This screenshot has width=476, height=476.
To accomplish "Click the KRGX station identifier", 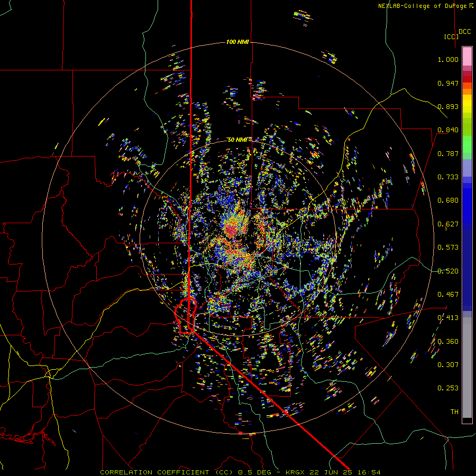I will click(296, 472).
